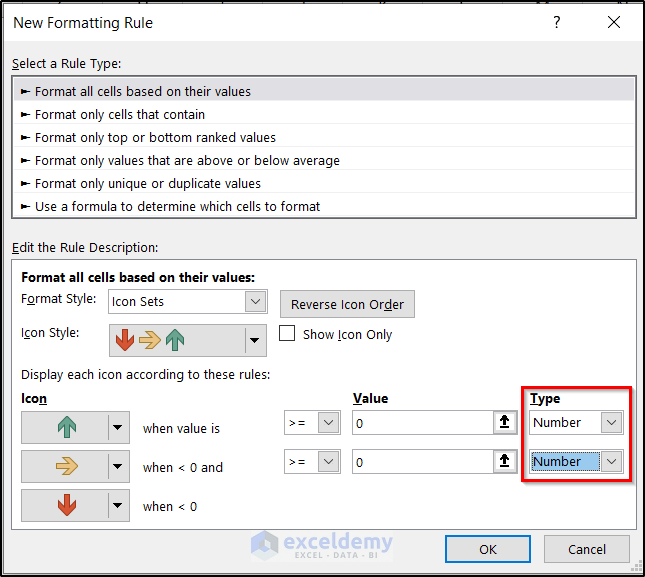
Task: Click the second Value range selector arrow
Action: (502, 462)
